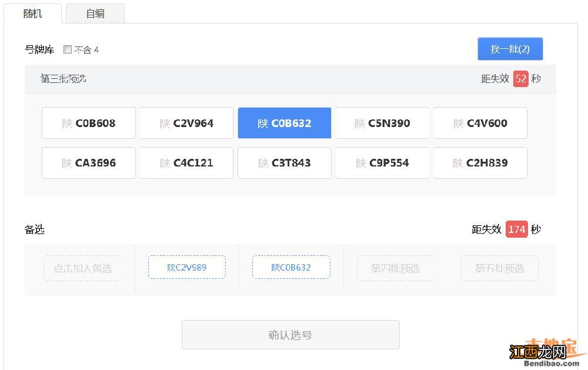Click the 点击加入备选 slot
Image resolution: width=588 pixels, height=370 pixels.
click(82, 268)
